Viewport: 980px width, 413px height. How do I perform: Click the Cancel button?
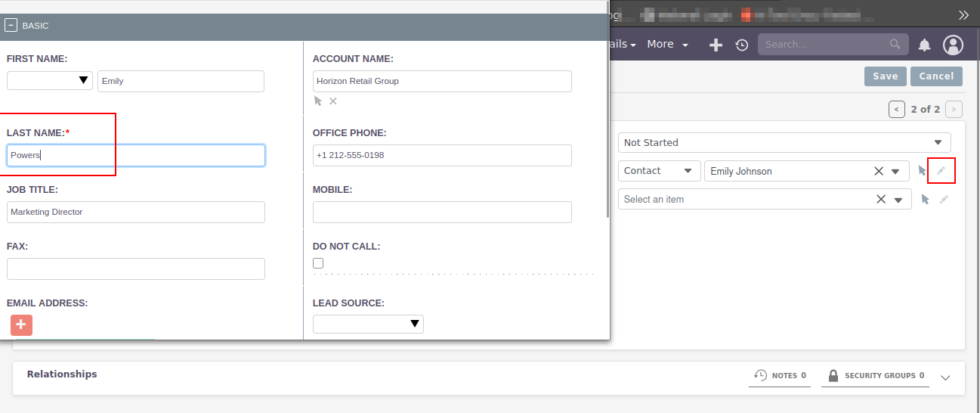[x=936, y=76]
